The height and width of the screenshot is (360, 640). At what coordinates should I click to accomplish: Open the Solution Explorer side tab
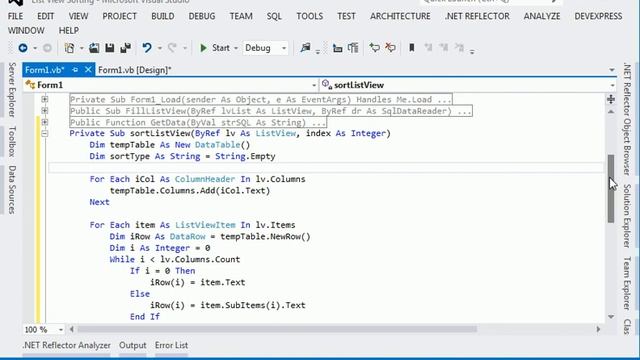click(x=627, y=216)
